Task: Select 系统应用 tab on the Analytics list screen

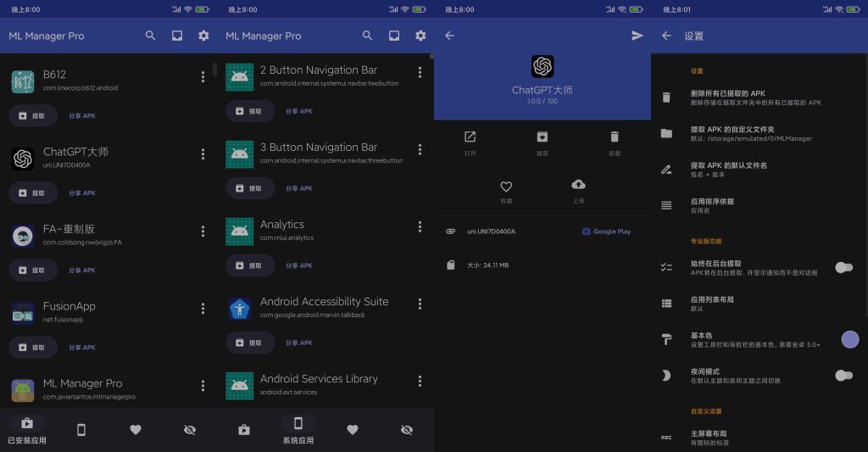Action: point(298,431)
